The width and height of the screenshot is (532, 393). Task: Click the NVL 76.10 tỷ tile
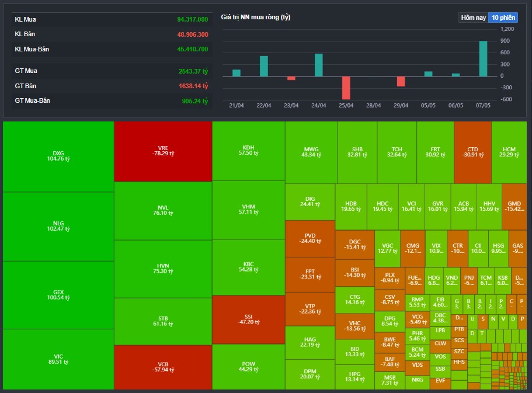(163, 211)
